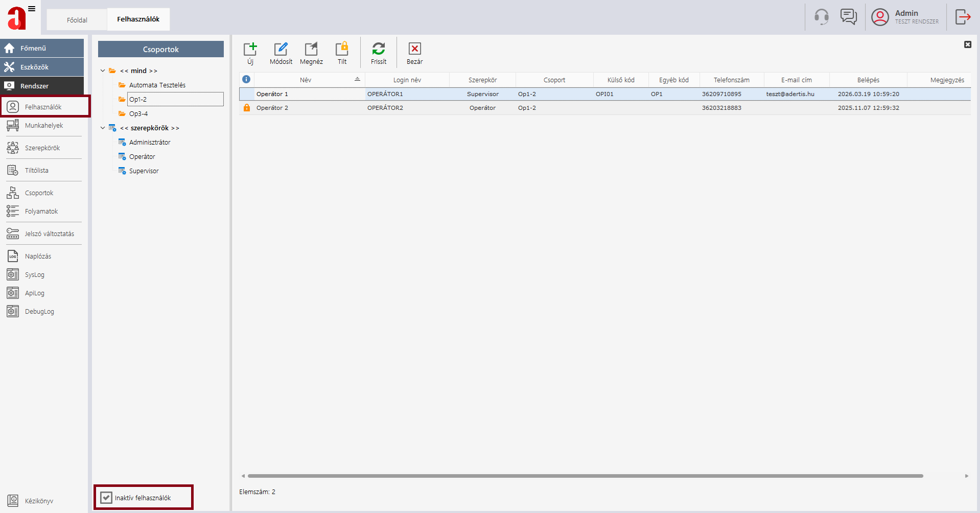Click the Módosít edit icon
Viewport: 980px width, 513px height.
click(x=281, y=49)
